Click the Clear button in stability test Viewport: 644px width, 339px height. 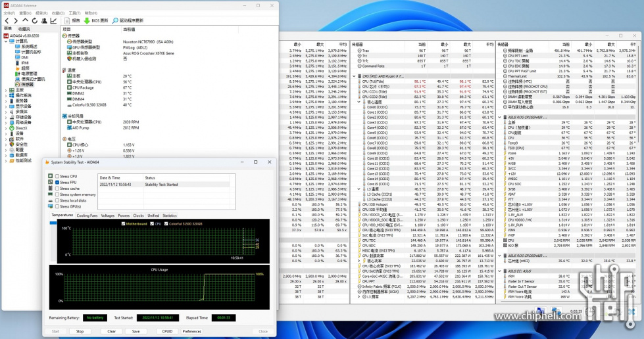pyautogui.click(x=111, y=331)
